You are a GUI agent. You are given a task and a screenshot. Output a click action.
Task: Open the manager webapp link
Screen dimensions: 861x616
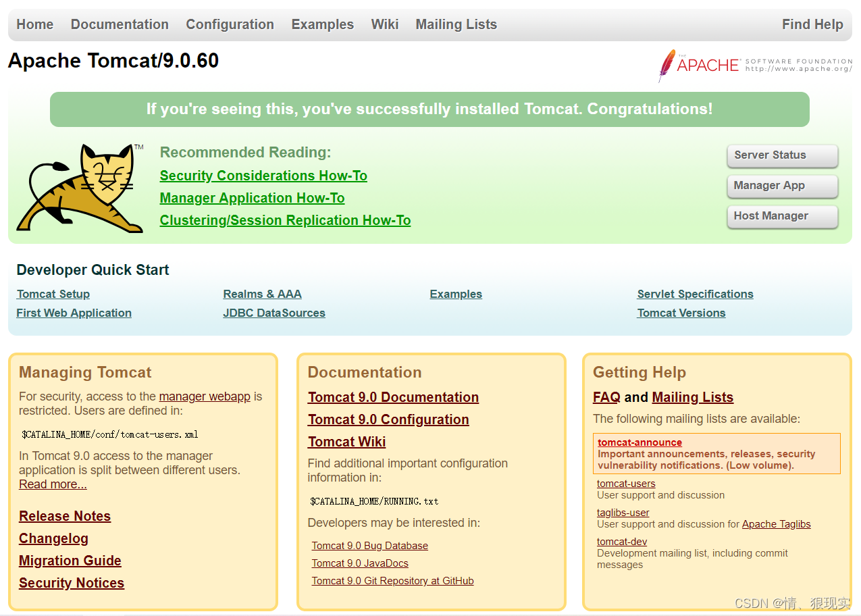205,396
